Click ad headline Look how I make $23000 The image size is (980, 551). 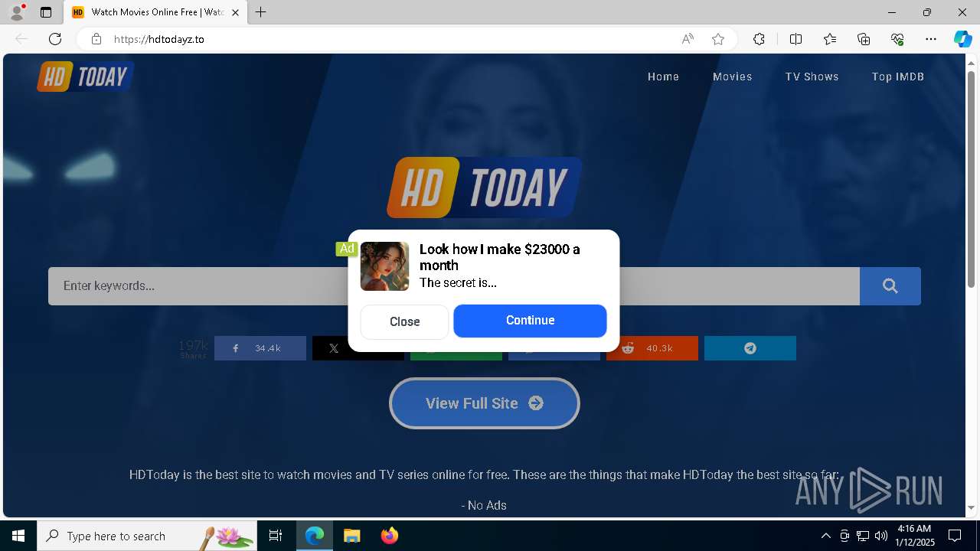[499, 257]
